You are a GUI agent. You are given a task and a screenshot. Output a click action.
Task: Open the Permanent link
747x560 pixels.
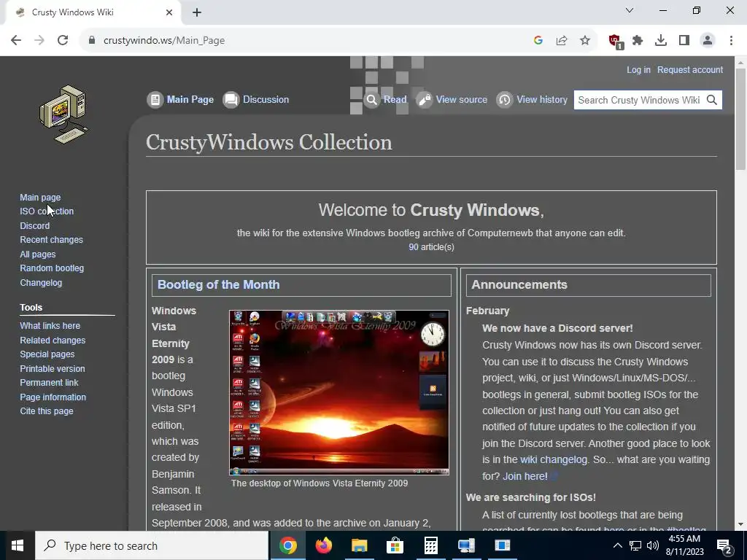49,382
